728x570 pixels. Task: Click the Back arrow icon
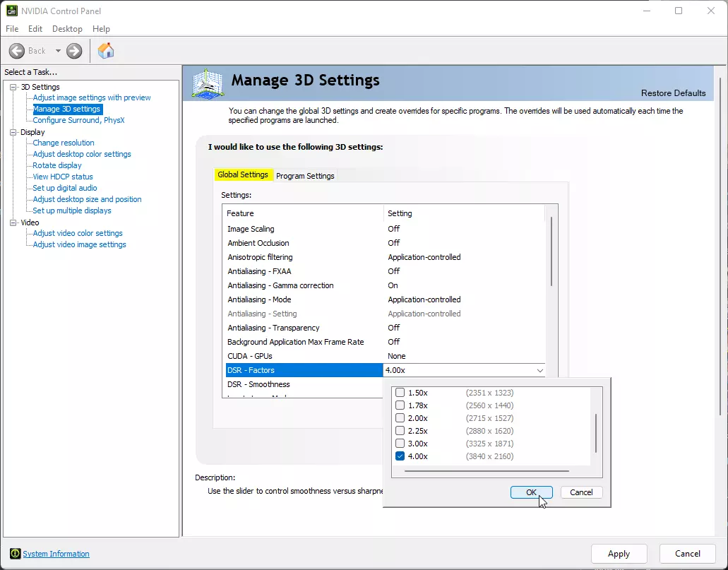(17, 51)
